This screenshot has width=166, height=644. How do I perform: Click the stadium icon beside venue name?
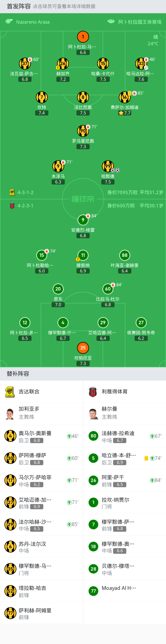111,21
